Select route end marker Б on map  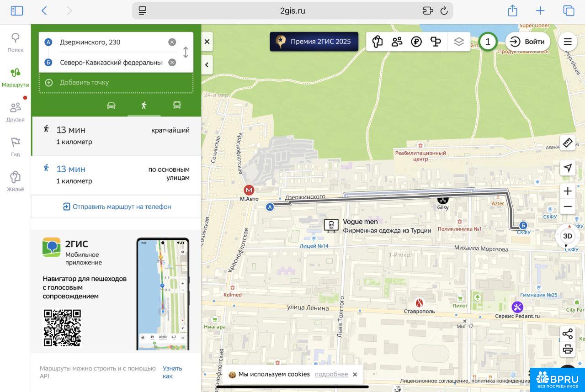[523, 225]
